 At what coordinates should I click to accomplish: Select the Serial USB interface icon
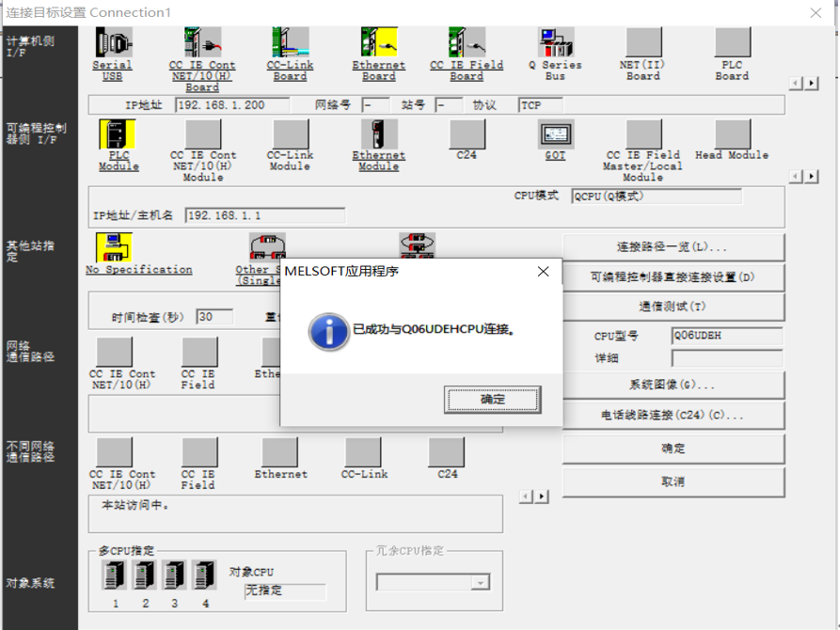[114, 42]
